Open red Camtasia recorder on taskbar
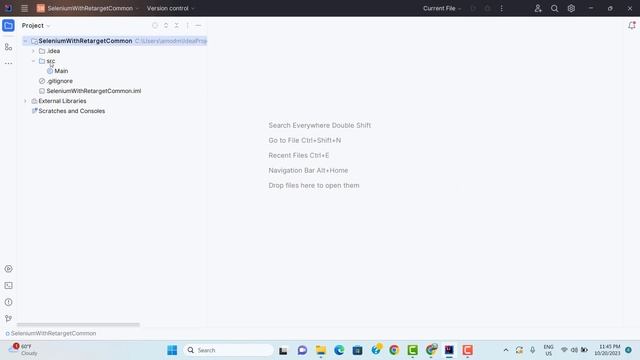 468,350
